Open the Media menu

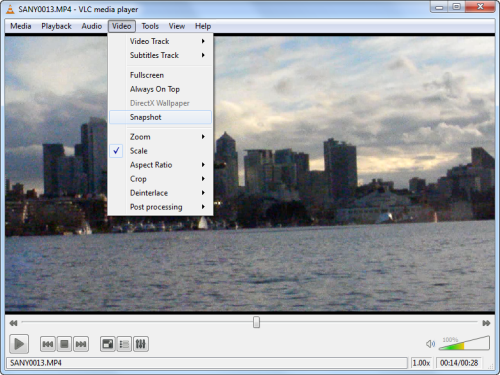[x=21, y=26]
